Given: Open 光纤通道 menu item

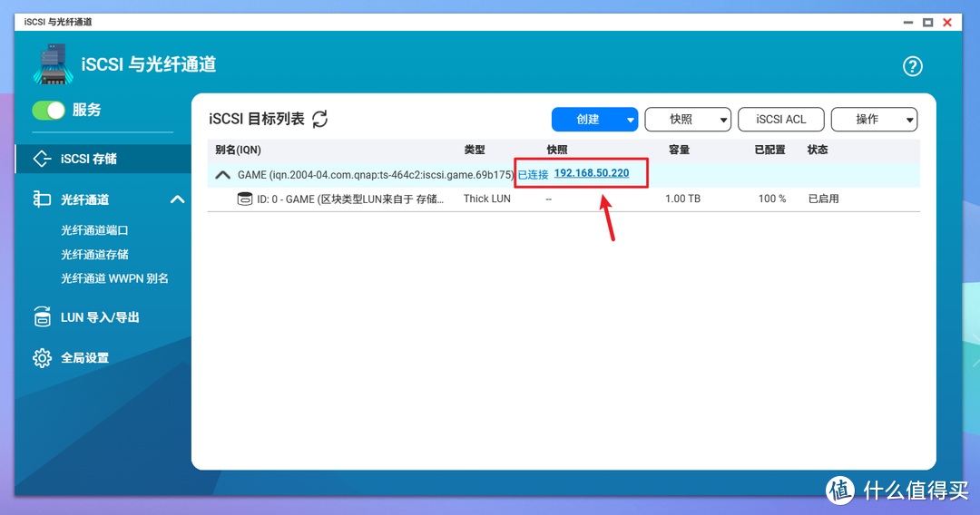Looking at the screenshot, I should 85,199.
